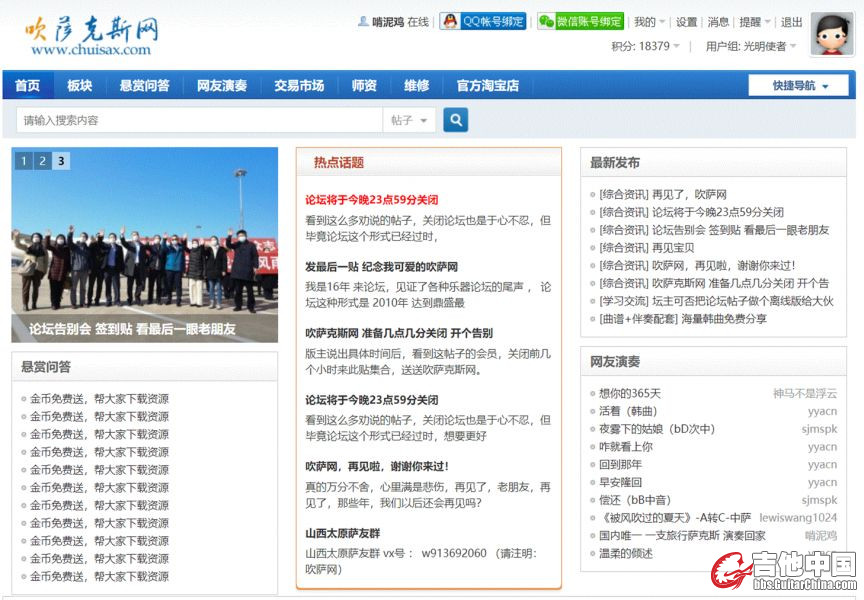The width and height of the screenshot is (864, 600).
Task: Open performance 《被风吹过的夏天》-A转C-中萨
Action: (675, 518)
